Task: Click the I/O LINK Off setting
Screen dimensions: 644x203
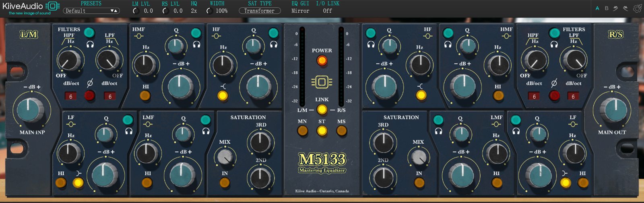Action: [327, 11]
